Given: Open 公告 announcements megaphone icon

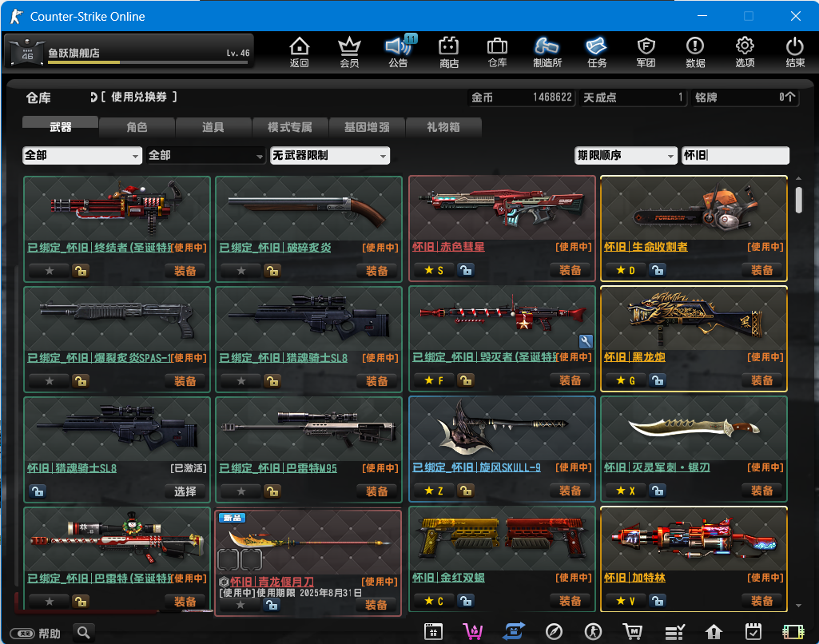Looking at the screenshot, I should click(x=399, y=52).
